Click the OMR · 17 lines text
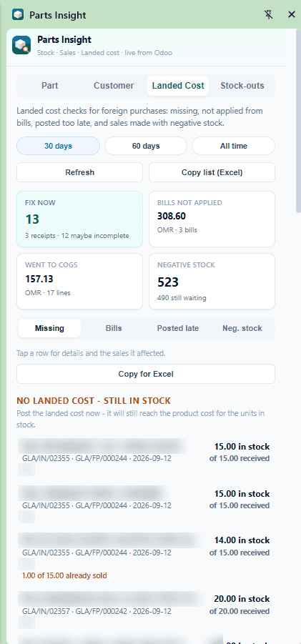This screenshot has height=644, width=301. click(48, 293)
